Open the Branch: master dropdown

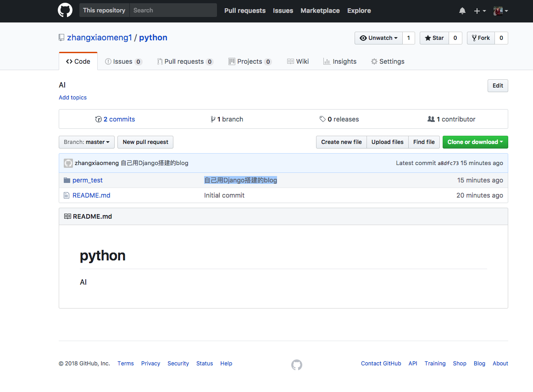pos(87,142)
